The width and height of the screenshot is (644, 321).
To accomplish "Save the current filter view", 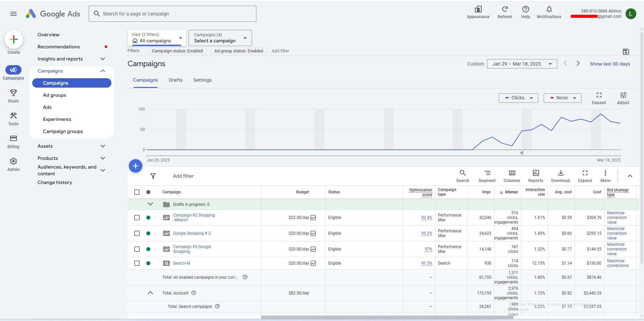I will click(x=626, y=52).
